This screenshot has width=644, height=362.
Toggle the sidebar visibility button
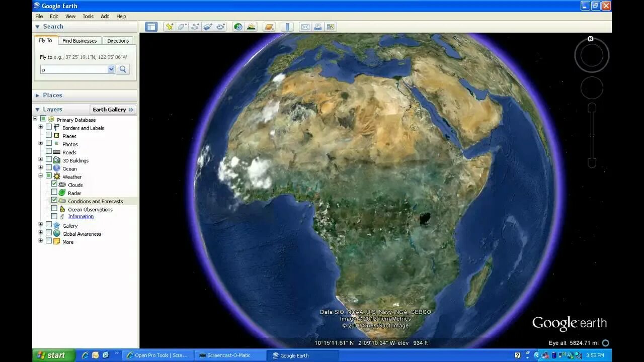pyautogui.click(x=151, y=27)
